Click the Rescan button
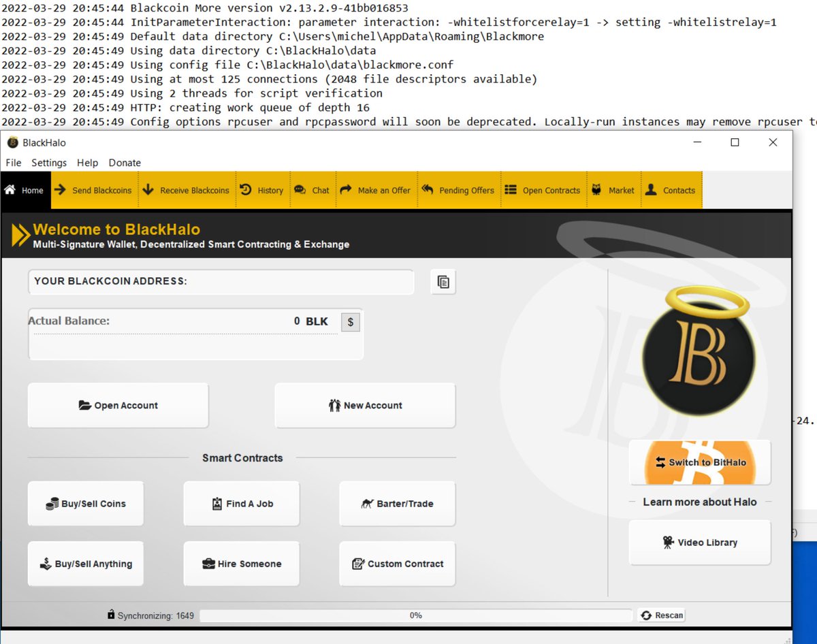Viewport: 817px width, 644px height. (x=662, y=615)
